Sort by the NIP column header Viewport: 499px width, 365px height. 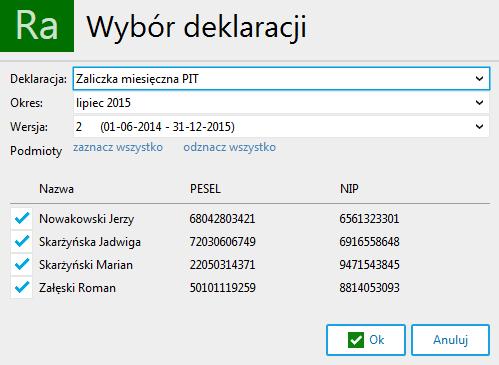349,189
